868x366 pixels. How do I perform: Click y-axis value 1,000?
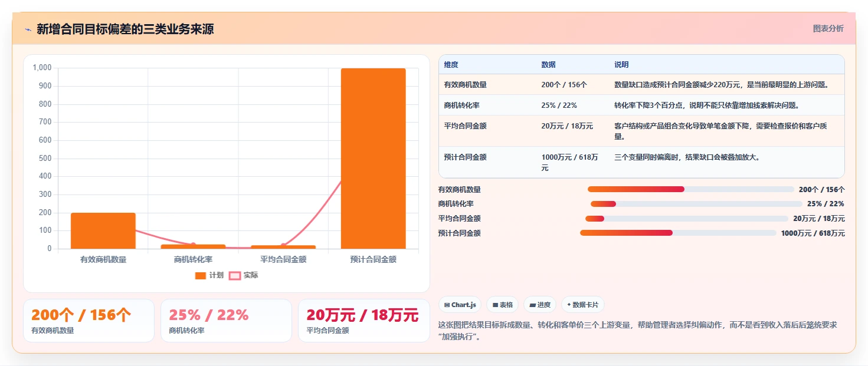coord(42,68)
